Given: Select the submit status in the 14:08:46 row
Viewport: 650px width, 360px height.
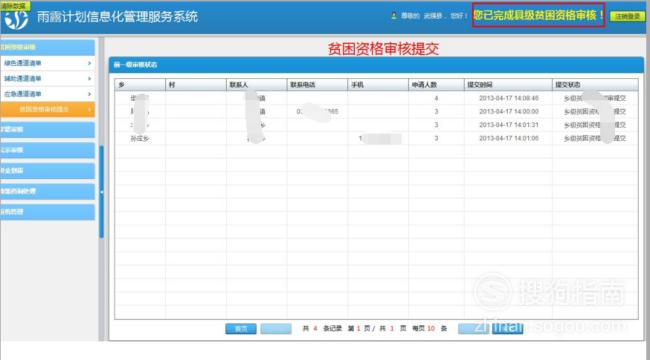Looking at the screenshot, I should click(595, 98).
